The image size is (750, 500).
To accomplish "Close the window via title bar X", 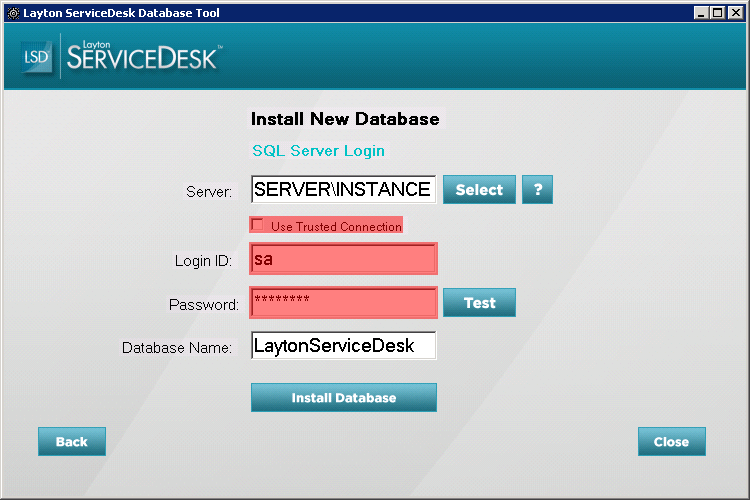I will tap(736, 13).
